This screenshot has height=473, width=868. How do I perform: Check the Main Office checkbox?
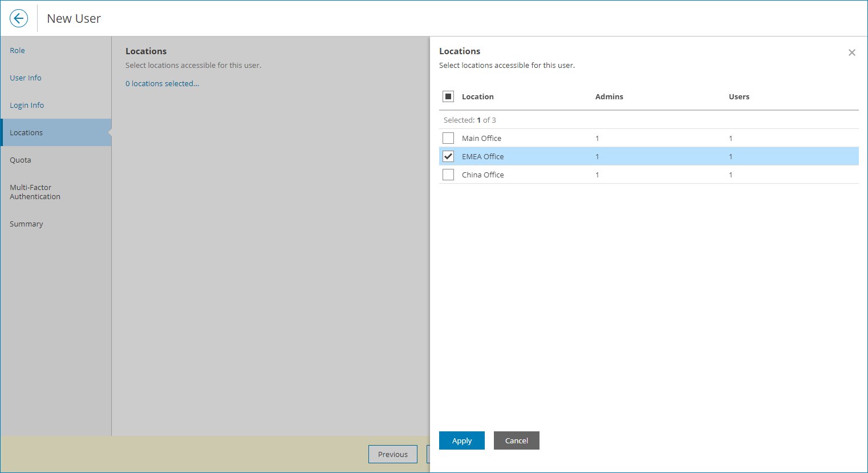click(448, 138)
